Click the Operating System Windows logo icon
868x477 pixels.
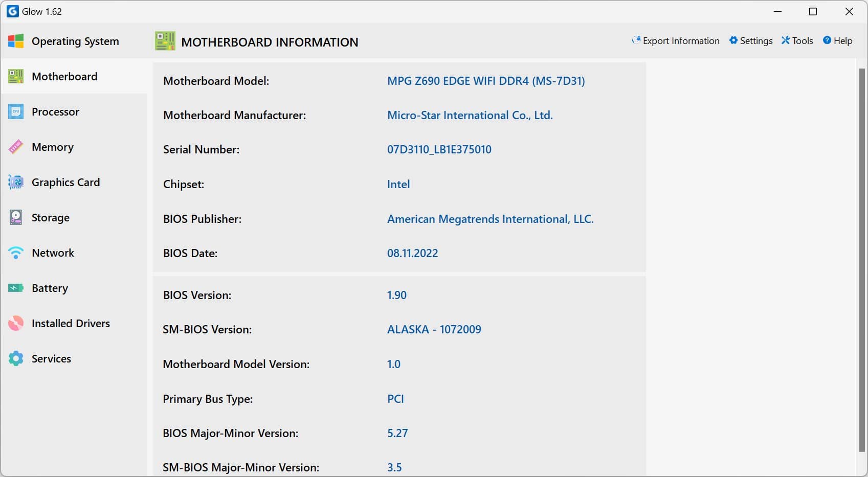click(x=16, y=41)
